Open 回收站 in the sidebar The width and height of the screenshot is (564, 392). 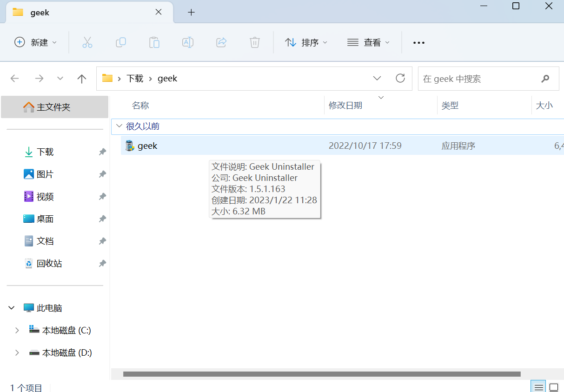click(49, 264)
